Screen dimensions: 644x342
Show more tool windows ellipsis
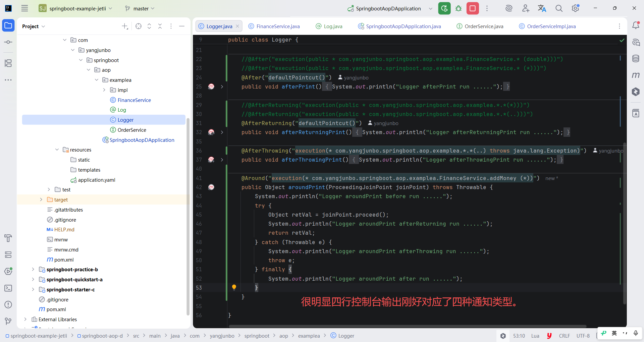[x=8, y=80]
